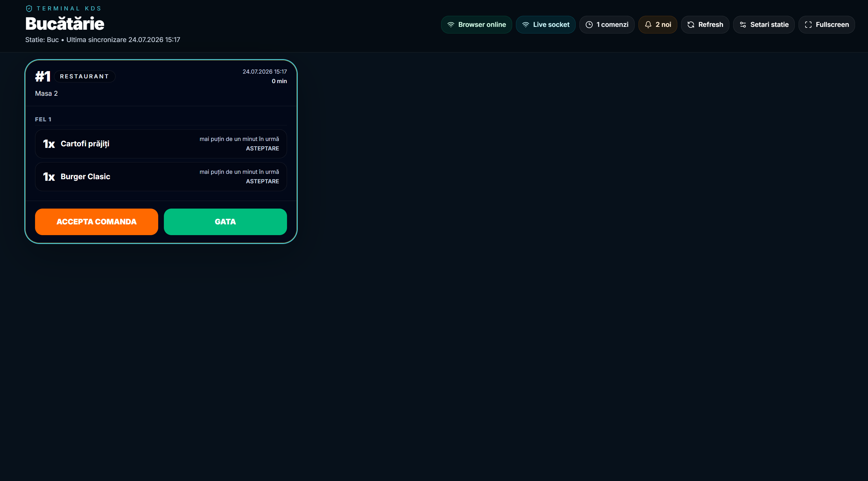Open the 2 noi notifications

[658, 25]
